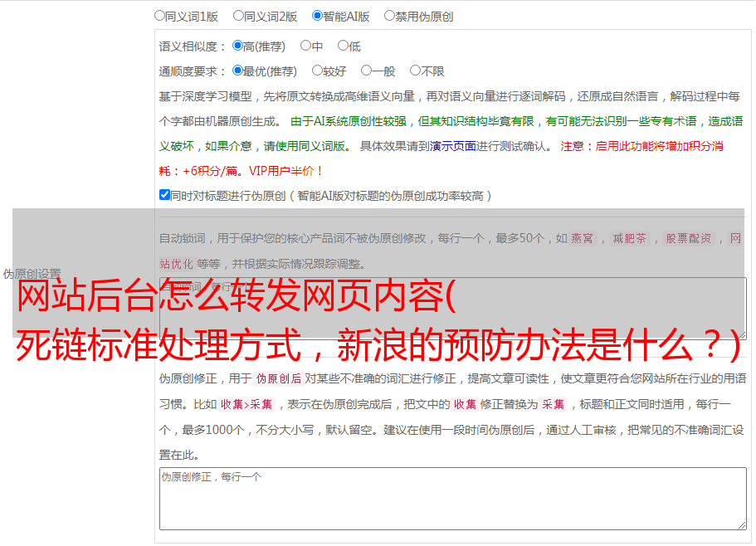Click the 伪原创设置 section label
756x546 pixels.
32,274
